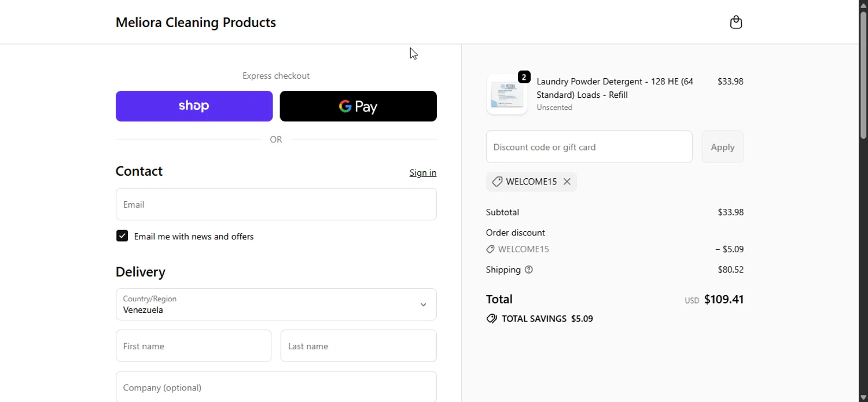Remove the WELCOME15 discount code tag
This screenshot has width=868, height=402.
coord(567,182)
